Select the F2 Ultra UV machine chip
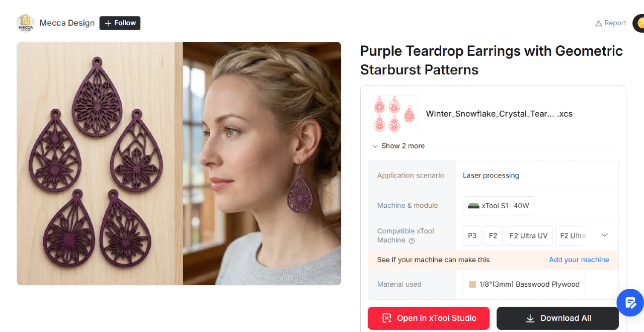The width and height of the screenshot is (644, 332). tap(529, 235)
